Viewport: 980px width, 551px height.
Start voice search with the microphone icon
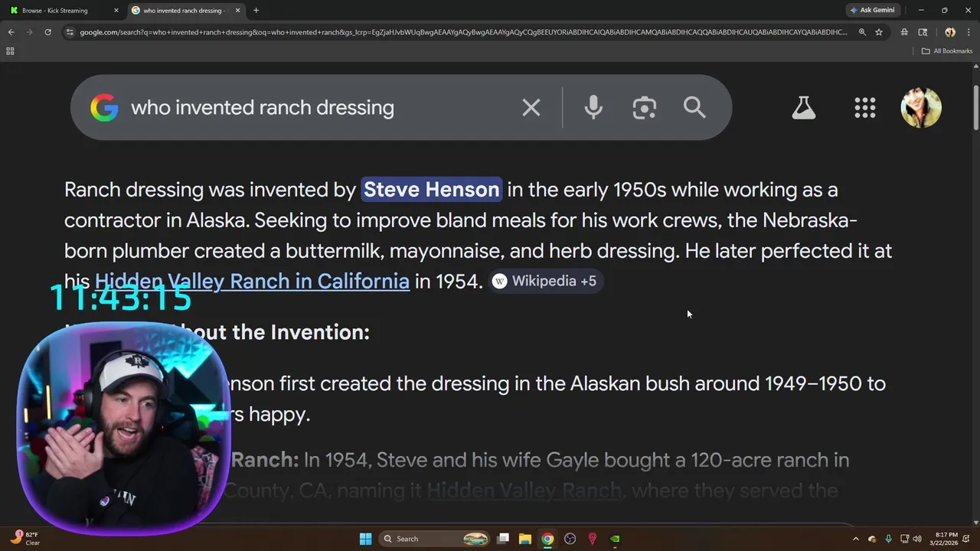point(593,108)
